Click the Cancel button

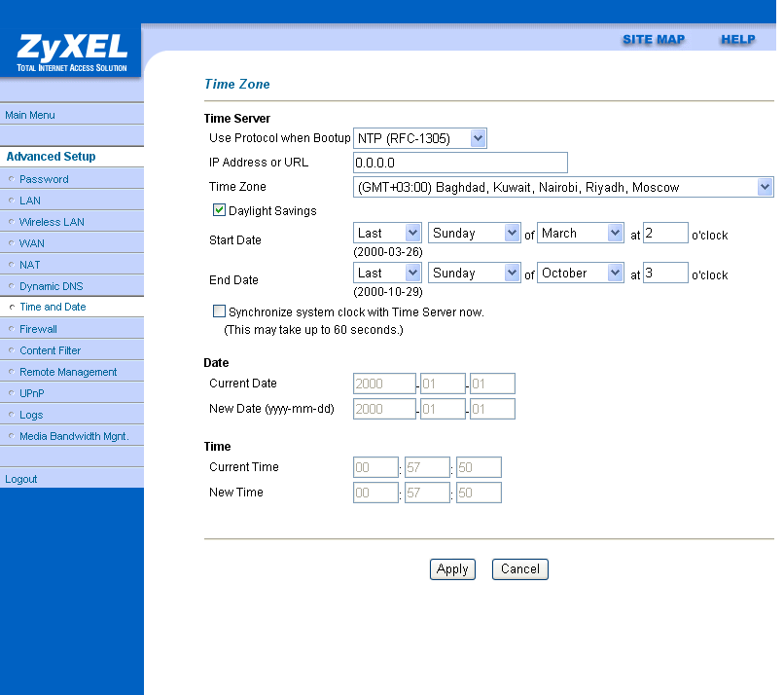point(520,569)
